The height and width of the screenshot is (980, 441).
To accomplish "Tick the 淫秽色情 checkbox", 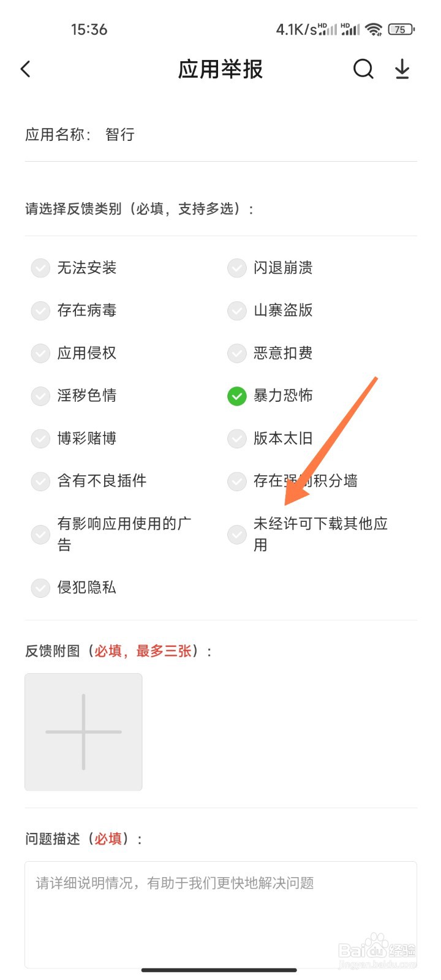I will 40,396.
